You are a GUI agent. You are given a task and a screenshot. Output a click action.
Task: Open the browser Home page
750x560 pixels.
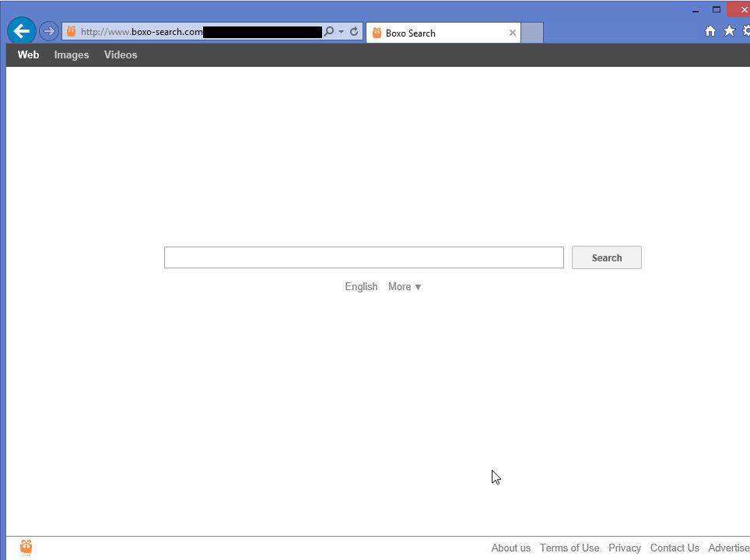click(710, 30)
